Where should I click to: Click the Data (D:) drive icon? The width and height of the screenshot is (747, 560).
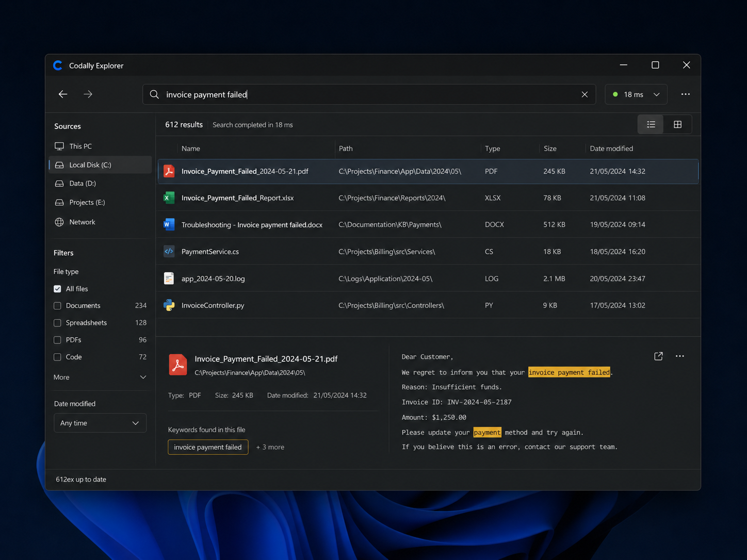pyautogui.click(x=59, y=184)
